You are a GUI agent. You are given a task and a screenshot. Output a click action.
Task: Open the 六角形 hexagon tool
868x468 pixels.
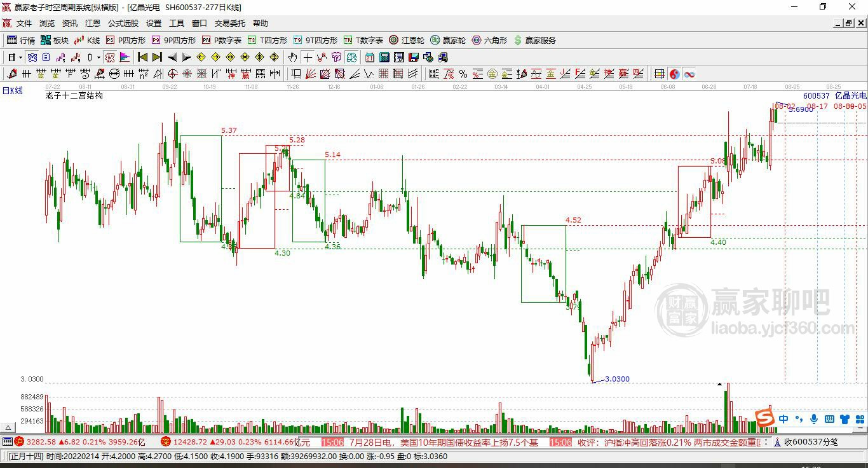pos(489,40)
